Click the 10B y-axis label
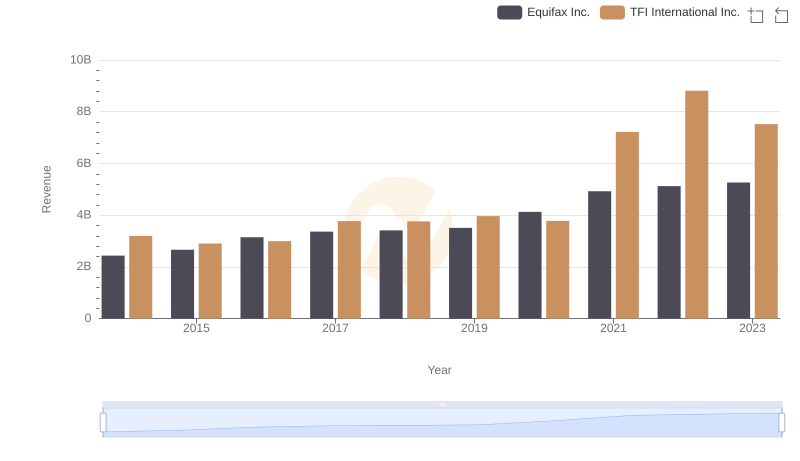 [81, 60]
